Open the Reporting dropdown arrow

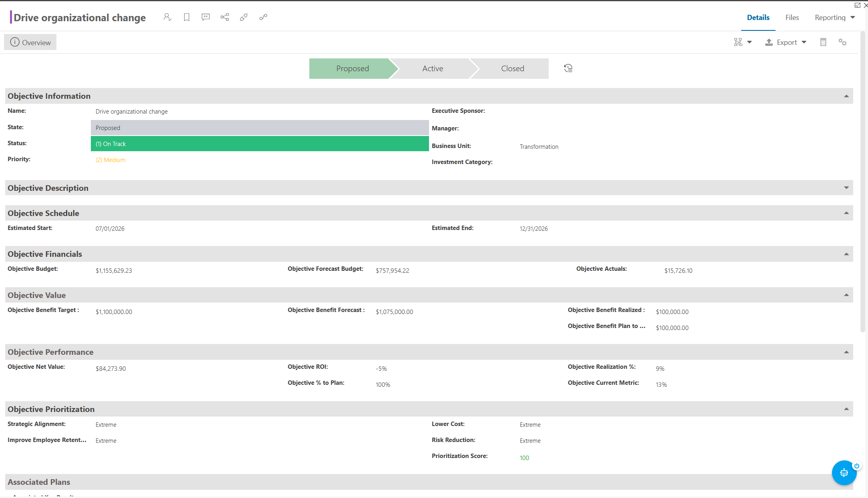tap(853, 18)
